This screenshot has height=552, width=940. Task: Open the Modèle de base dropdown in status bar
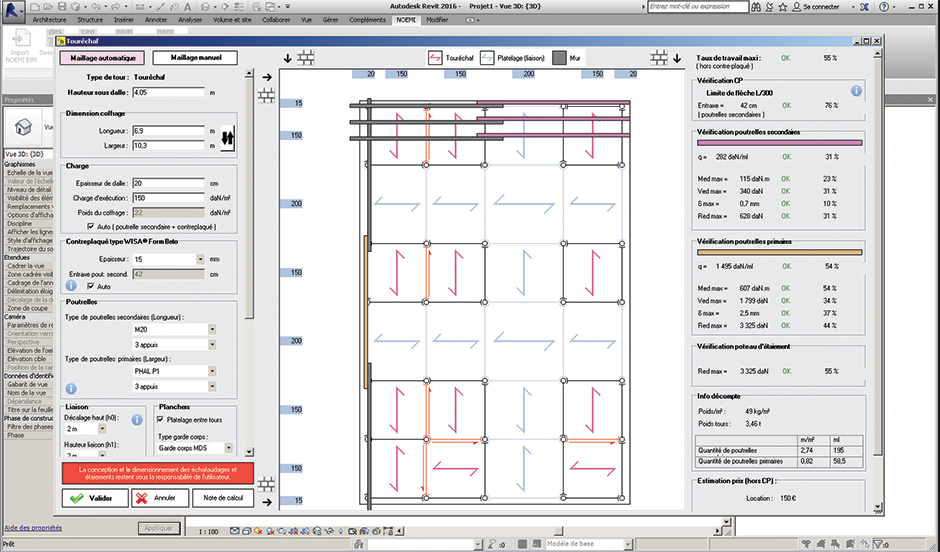tap(628, 544)
